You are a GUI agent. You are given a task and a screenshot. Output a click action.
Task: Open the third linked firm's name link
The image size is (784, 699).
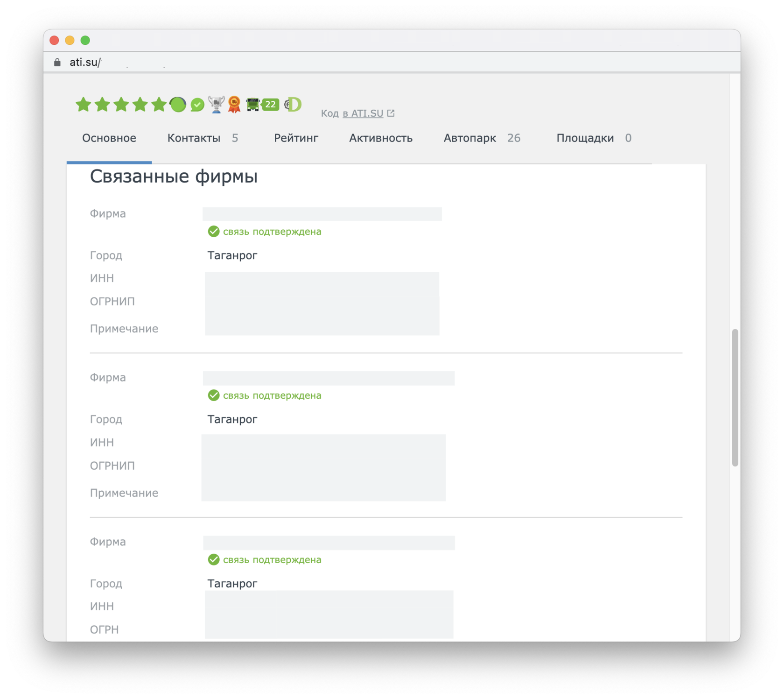[329, 543]
